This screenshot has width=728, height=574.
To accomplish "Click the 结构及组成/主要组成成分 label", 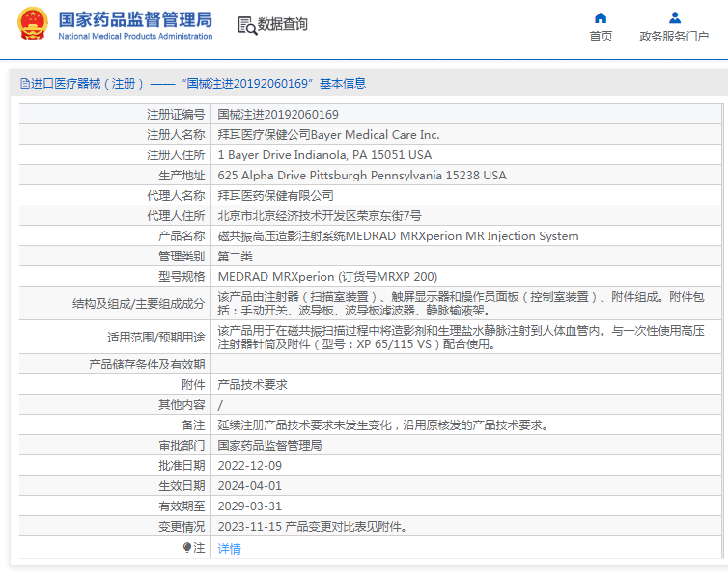I will [x=138, y=304].
